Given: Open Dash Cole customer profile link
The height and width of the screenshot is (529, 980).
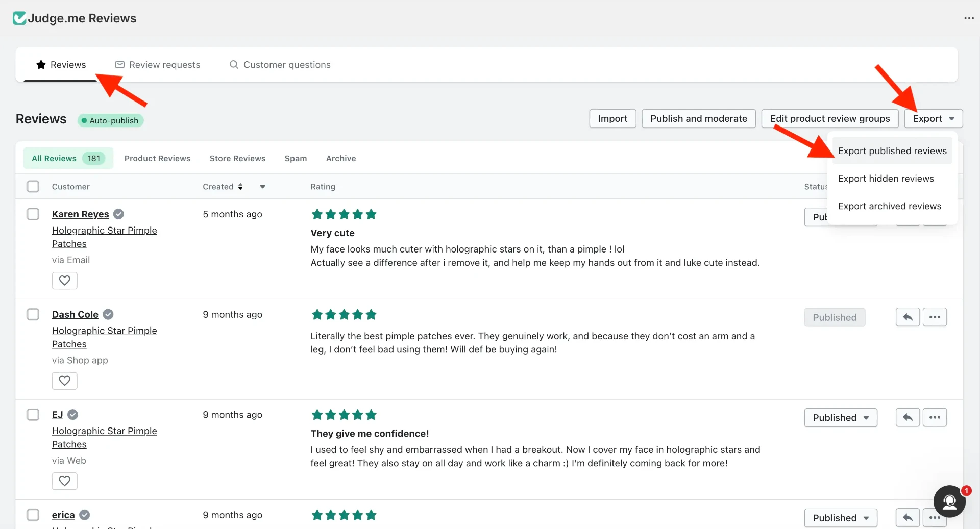Looking at the screenshot, I should coord(75,315).
